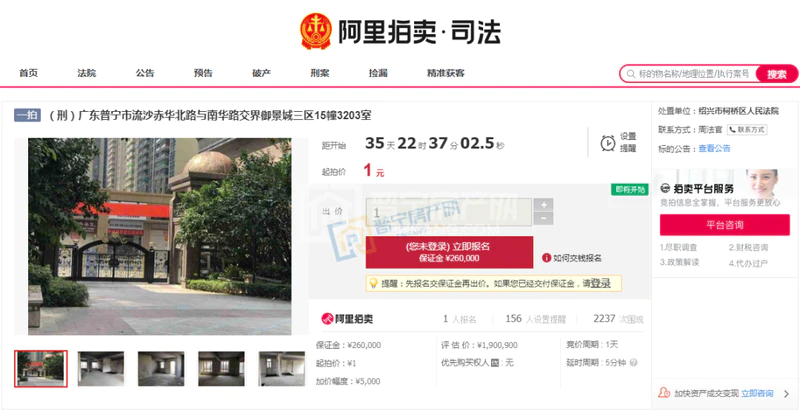The image size is (800, 411).
Task: Click the help icon next to 延时周期
Action: 633,363
